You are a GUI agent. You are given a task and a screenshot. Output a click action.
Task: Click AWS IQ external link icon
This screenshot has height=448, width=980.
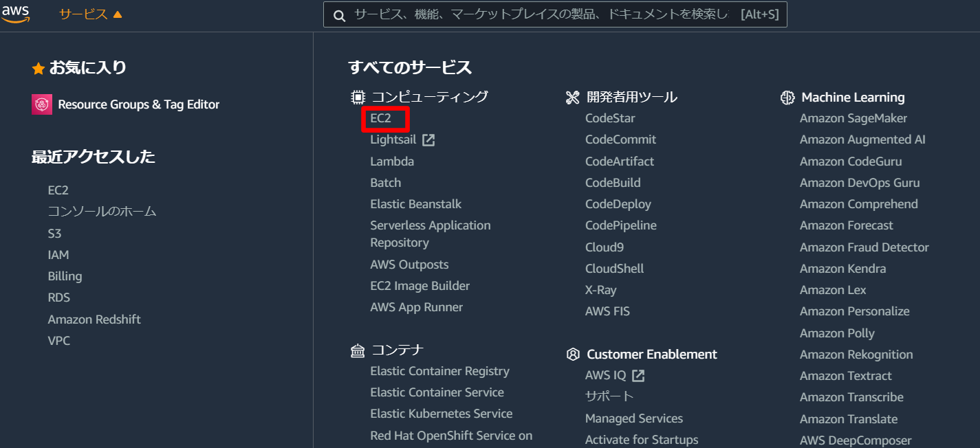[638, 376]
